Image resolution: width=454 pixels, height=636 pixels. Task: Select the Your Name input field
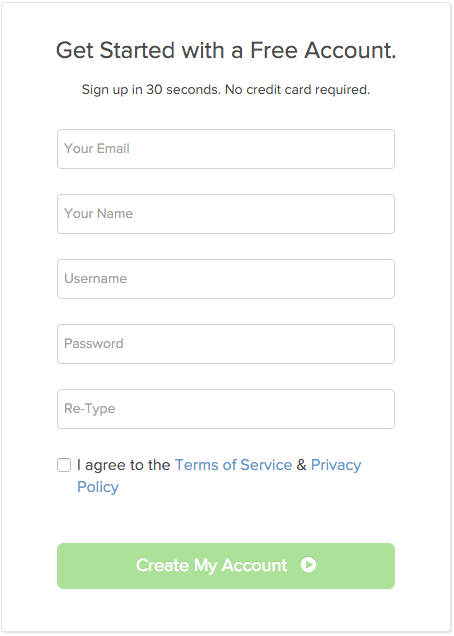pyautogui.click(x=226, y=214)
